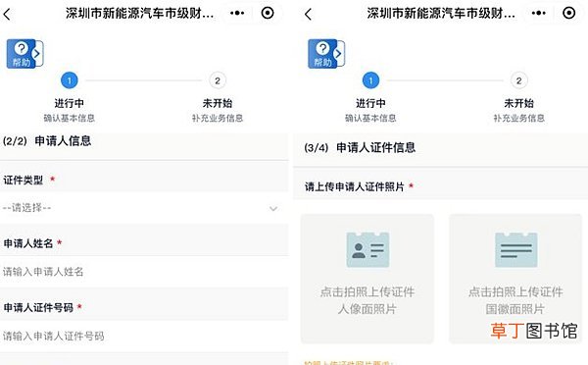Select 补充业务信息 text on left screen
588x365 pixels.
coord(218,118)
